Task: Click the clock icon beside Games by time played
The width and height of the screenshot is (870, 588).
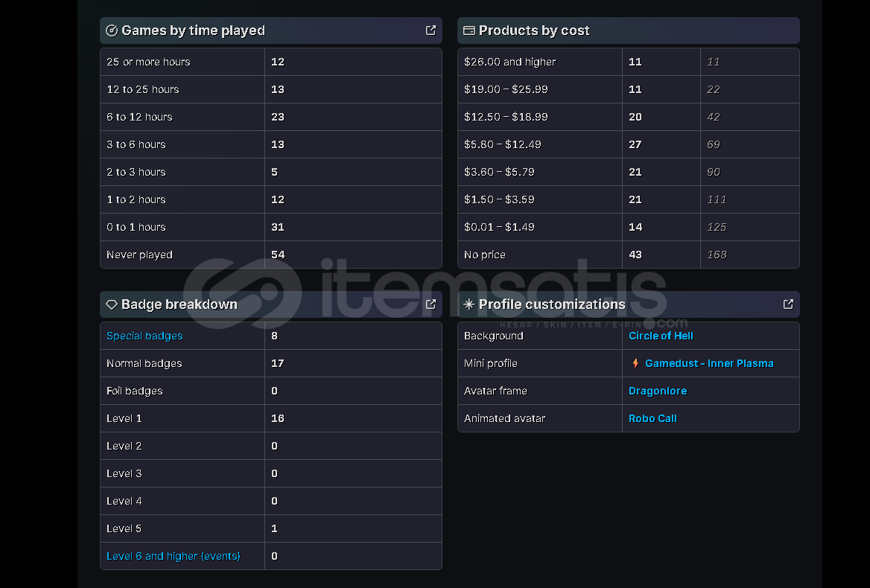Action: pyautogui.click(x=112, y=31)
